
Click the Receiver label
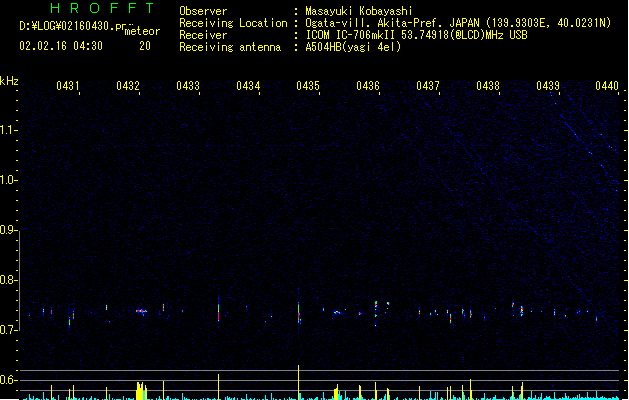coord(203,35)
